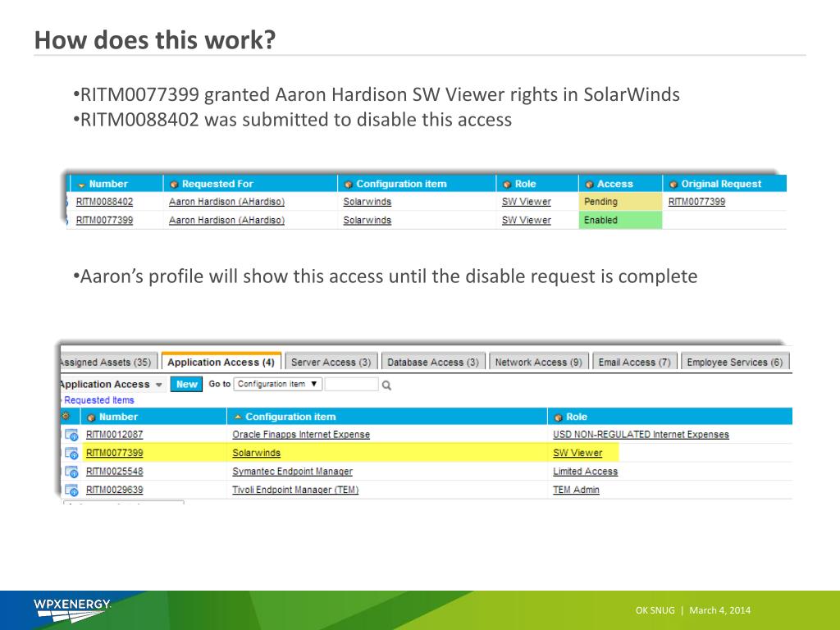Viewport: 840px width, 630px height.
Task: Click icon on Access column header
Action: point(589,185)
